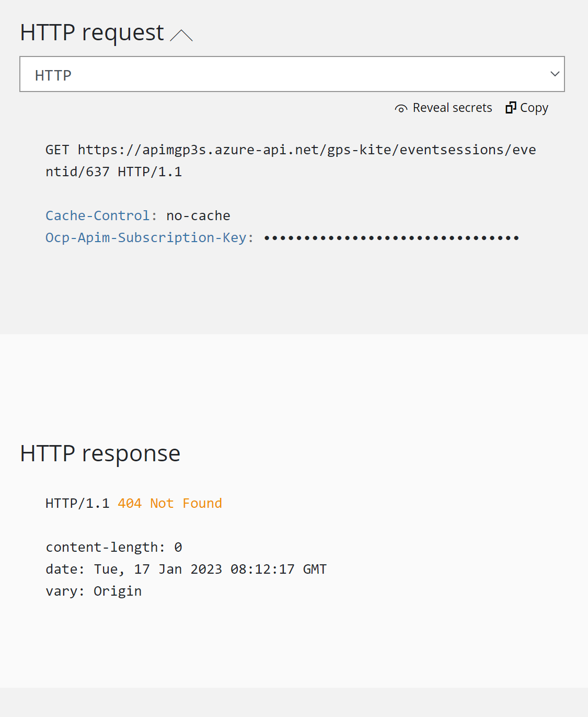Click the HTTP response section heading

tap(100, 453)
